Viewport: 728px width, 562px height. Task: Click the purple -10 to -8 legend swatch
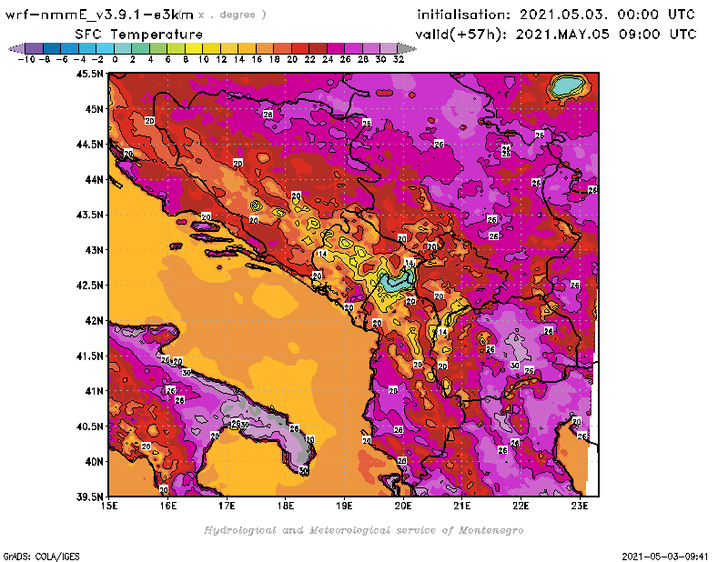(35, 48)
